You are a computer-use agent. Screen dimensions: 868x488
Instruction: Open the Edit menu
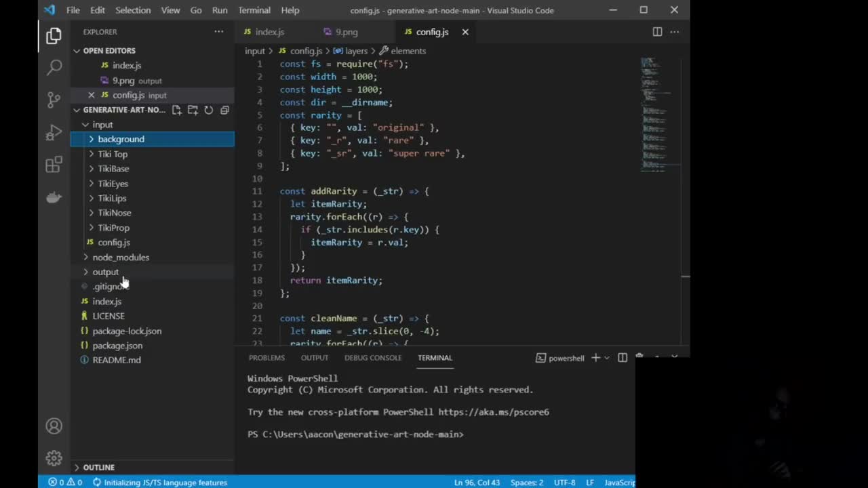point(98,10)
